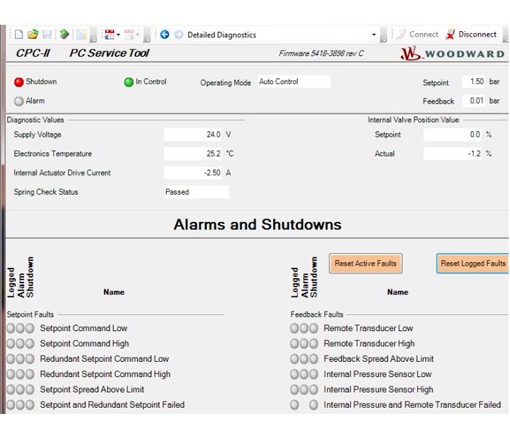Viewport: 510px width, 441px height.
Task: Click Redundant Setpoint Command High fault name
Action: point(105,374)
